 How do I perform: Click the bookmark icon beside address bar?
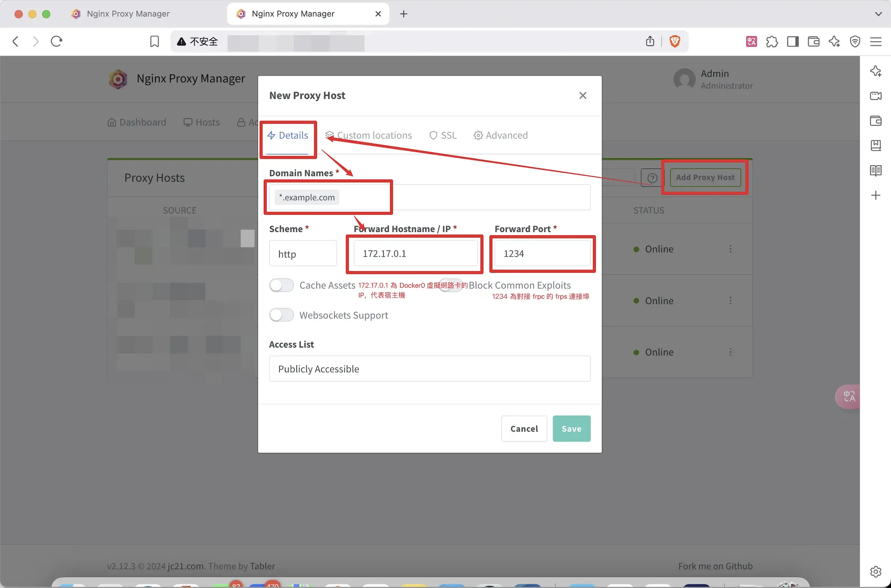tap(154, 41)
